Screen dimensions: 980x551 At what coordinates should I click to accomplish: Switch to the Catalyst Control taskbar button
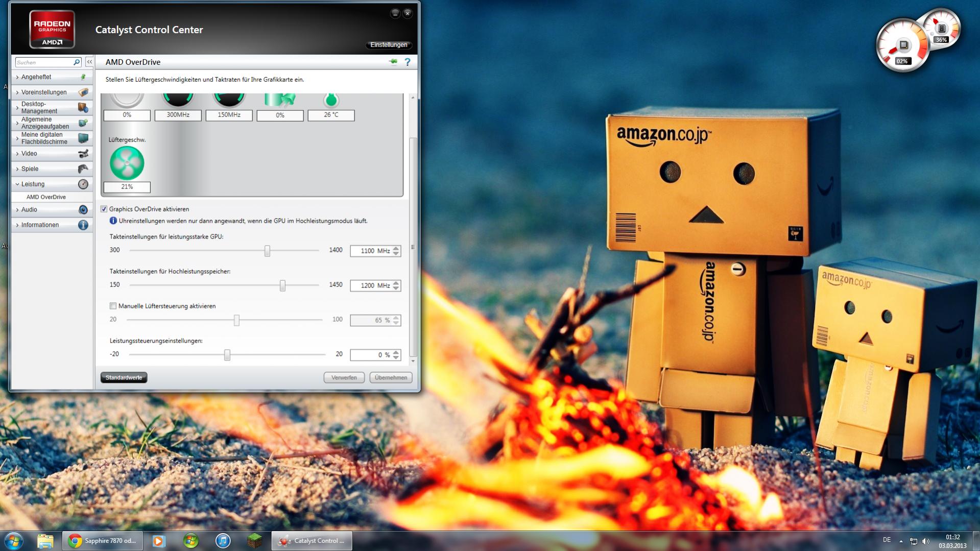(x=312, y=541)
